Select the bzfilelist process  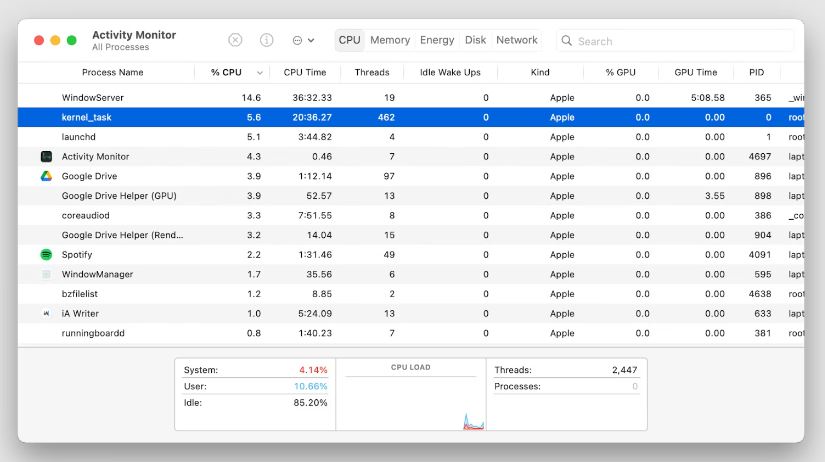tap(79, 294)
